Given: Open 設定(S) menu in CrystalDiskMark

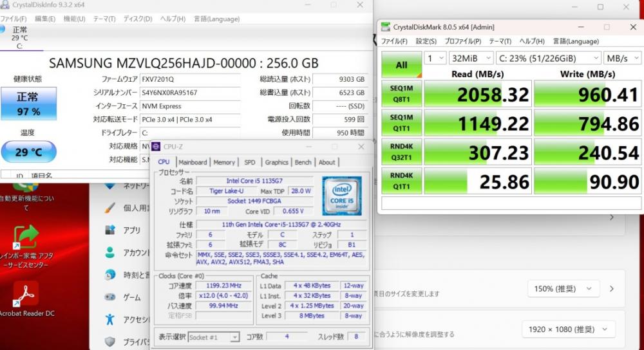Looking at the screenshot, I should [x=426, y=41].
